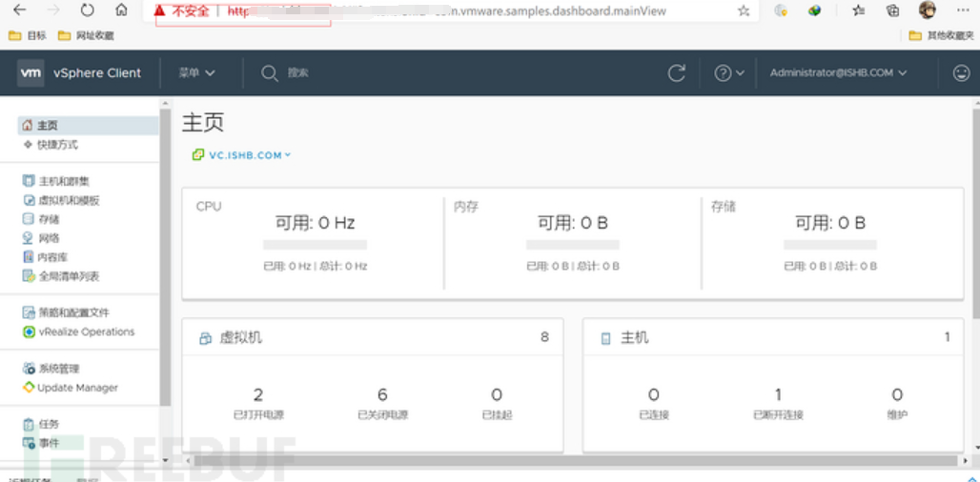Click the browser back arrow

tap(19, 10)
